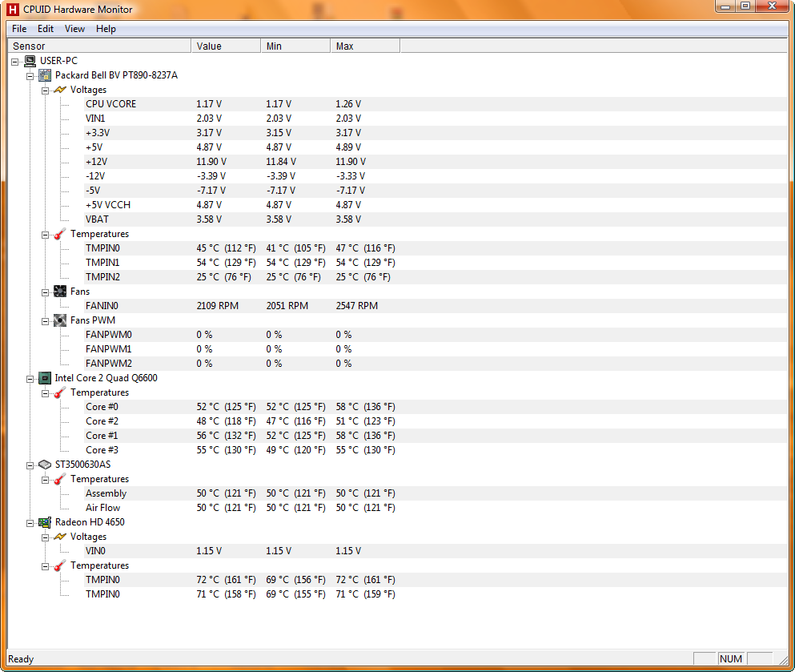Select the FANPWM2 row
The image size is (795, 672).
pyautogui.click(x=436, y=364)
